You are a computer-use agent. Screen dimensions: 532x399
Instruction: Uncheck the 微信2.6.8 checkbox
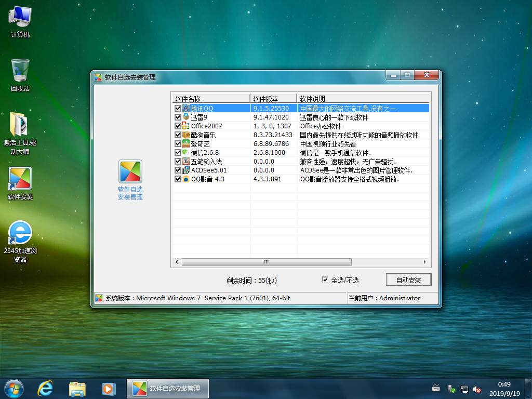coord(178,152)
